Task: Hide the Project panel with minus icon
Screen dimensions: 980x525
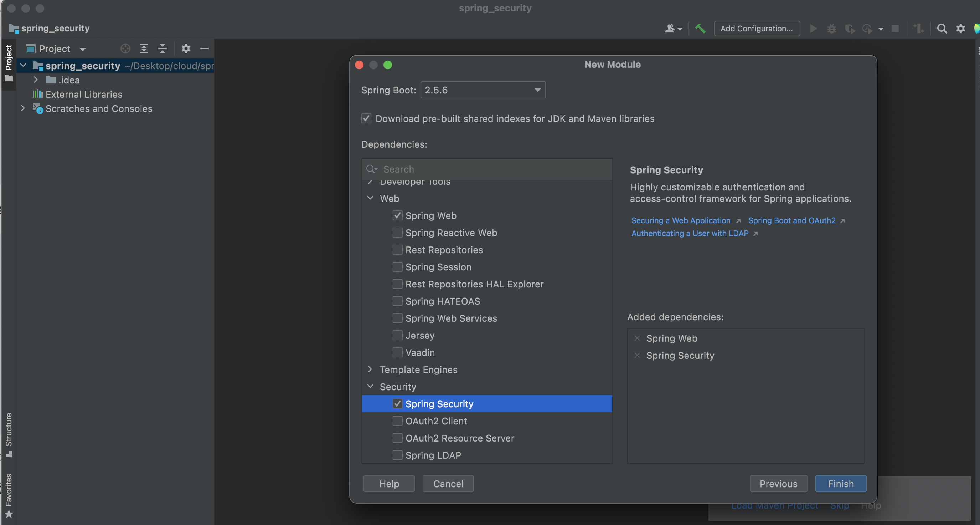Action: [x=205, y=49]
